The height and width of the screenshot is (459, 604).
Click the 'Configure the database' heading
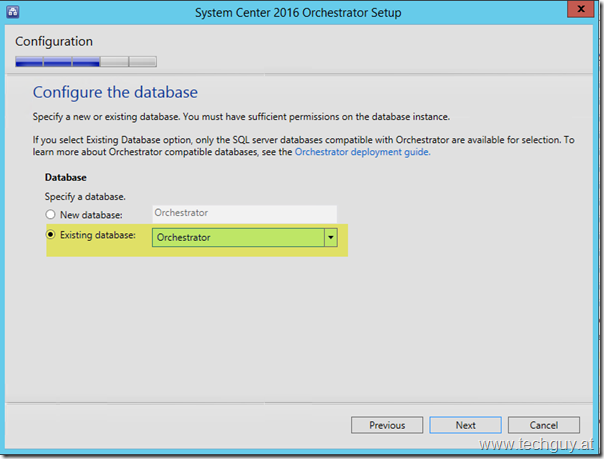tap(115, 92)
